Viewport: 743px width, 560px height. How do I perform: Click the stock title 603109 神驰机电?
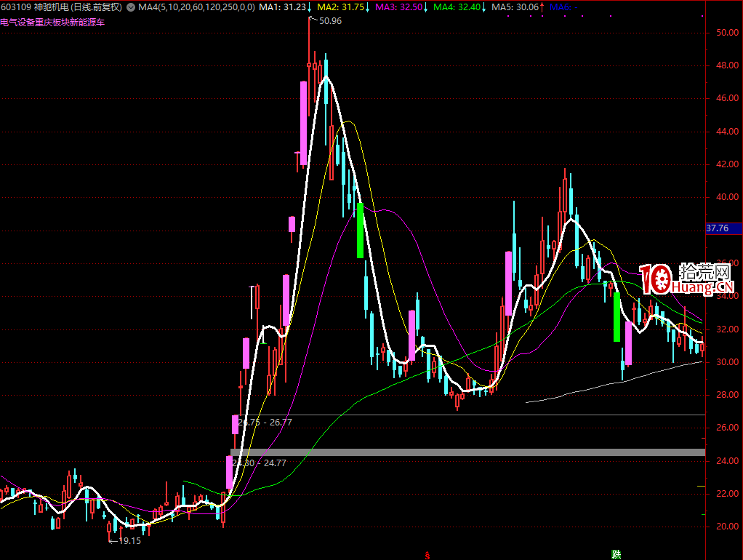coord(35,7)
